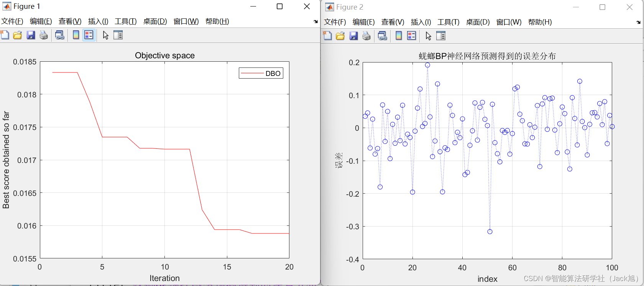644x286 pixels.
Task: Select the DBO legend entry
Action: point(261,73)
